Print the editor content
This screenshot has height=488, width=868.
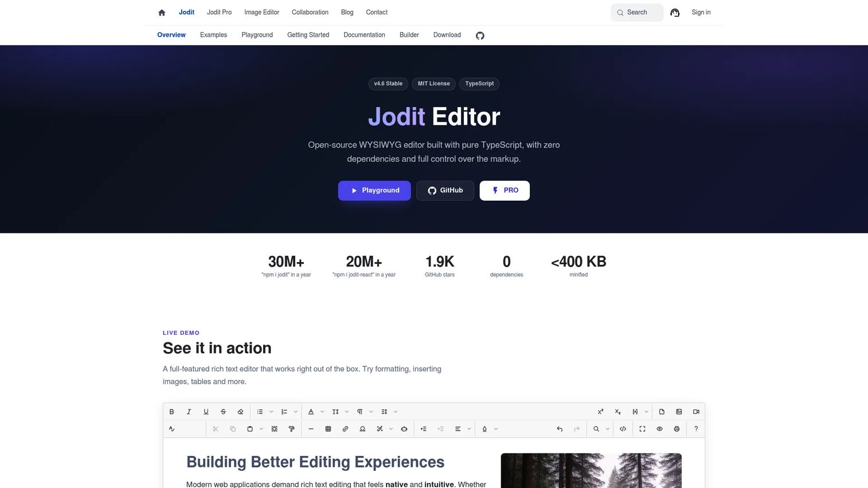[677, 429]
